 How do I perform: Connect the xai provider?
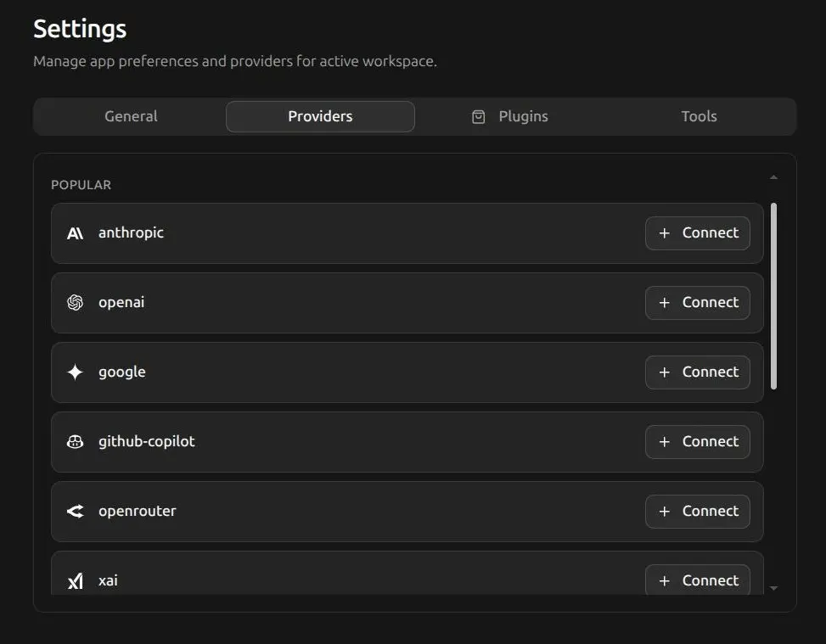pos(698,580)
